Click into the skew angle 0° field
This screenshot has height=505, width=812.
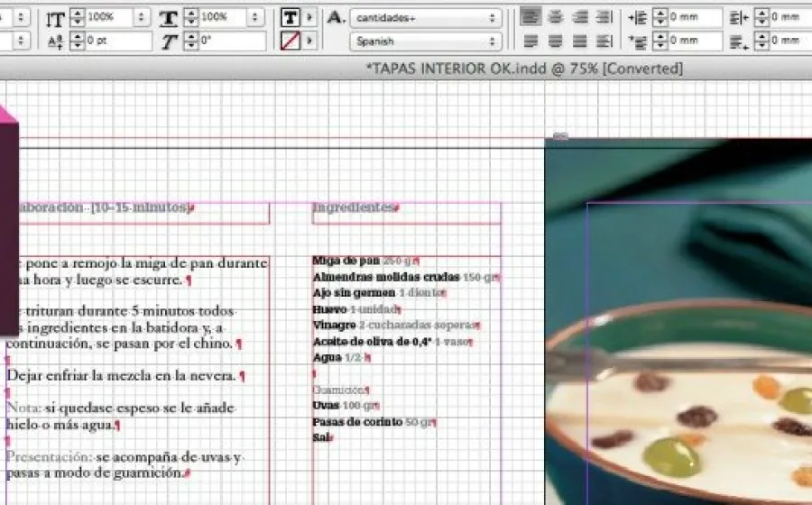click(x=232, y=41)
